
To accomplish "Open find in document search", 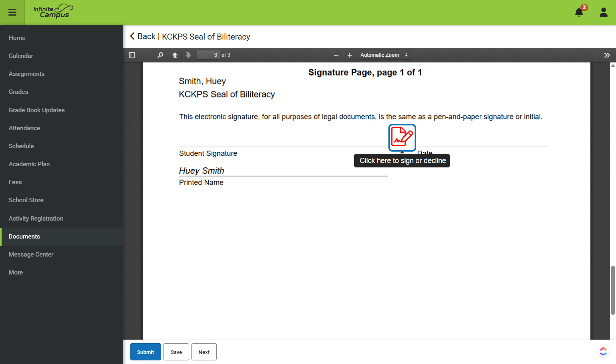I will (160, 55).
